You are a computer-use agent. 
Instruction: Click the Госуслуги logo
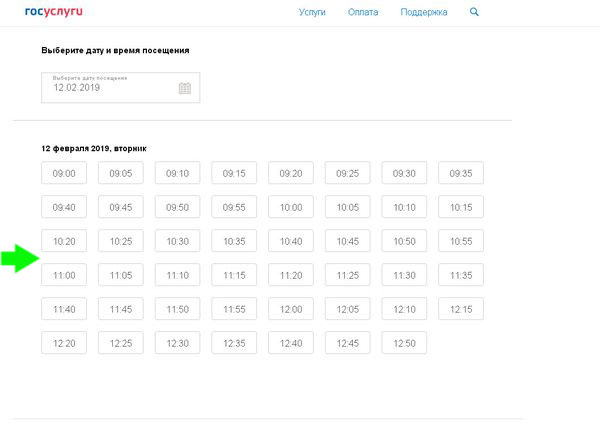(x=54, y=12)
